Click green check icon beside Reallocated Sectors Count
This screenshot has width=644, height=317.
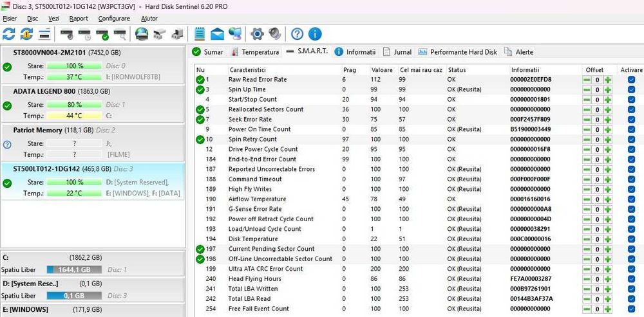[x=200, y=109]
